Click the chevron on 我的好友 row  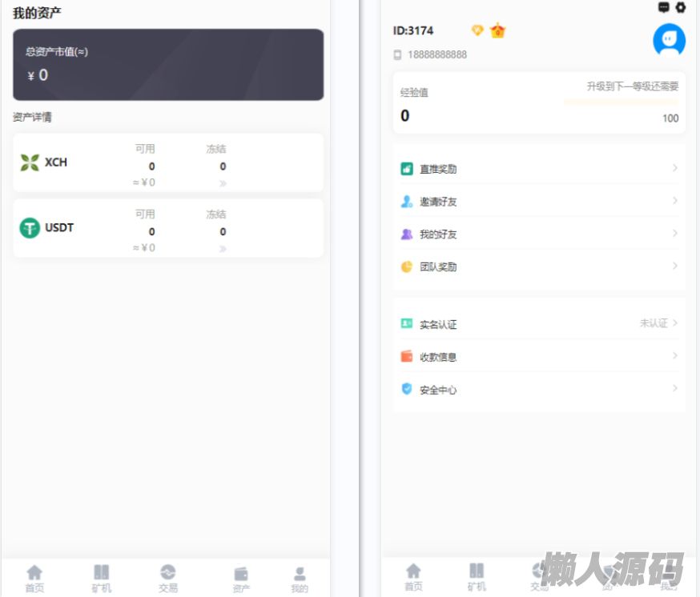click(x=675, y=233)
